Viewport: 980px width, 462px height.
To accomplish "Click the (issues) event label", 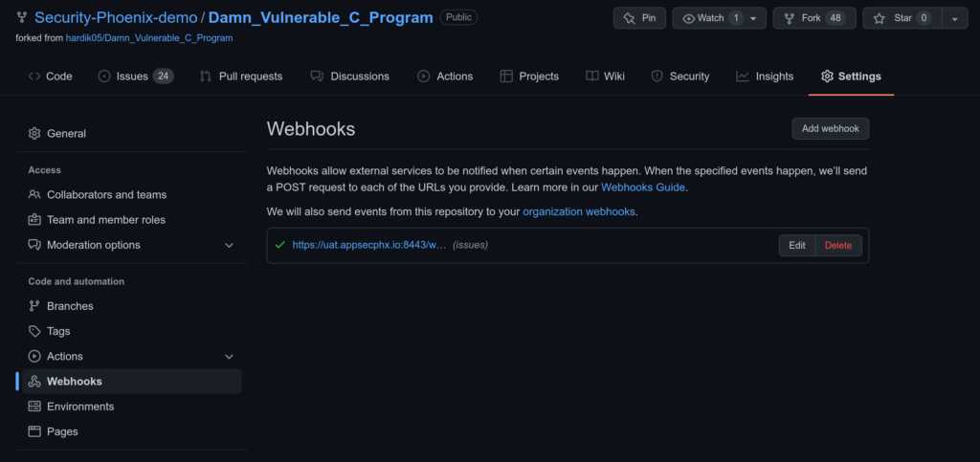I will [470, 245].
